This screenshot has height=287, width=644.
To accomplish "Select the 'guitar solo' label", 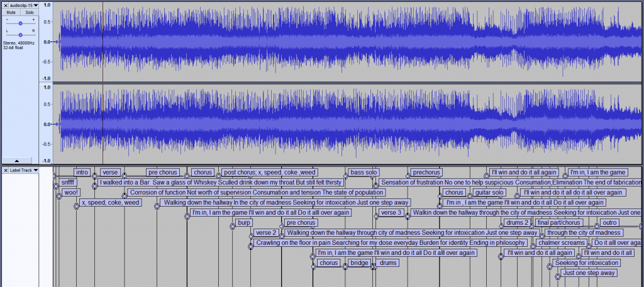I will tap(489, 192).
